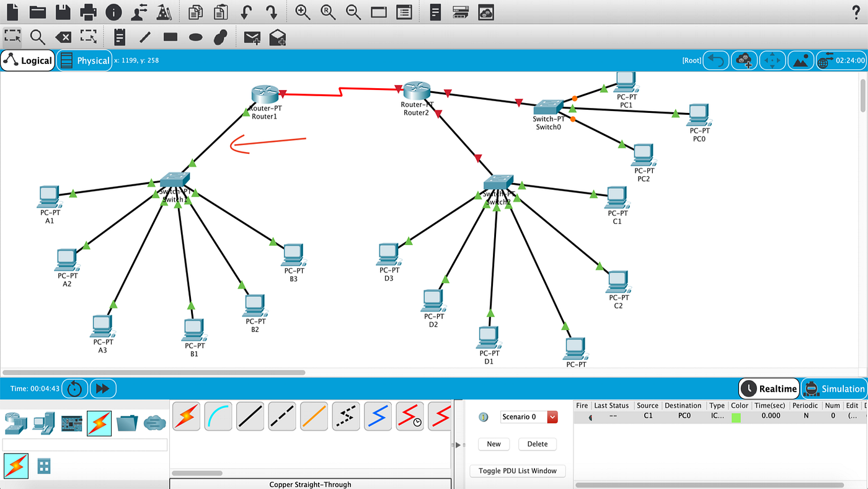Viewport: 868px width, 489px height.
Task: Click the Toggle PDU List Window button
Action: tap(517, 470)
